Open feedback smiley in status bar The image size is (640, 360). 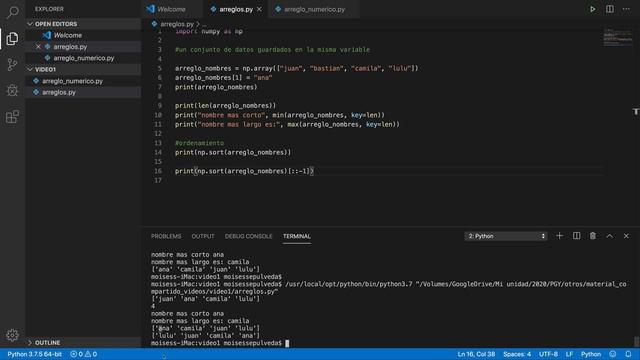coord(613,354)
